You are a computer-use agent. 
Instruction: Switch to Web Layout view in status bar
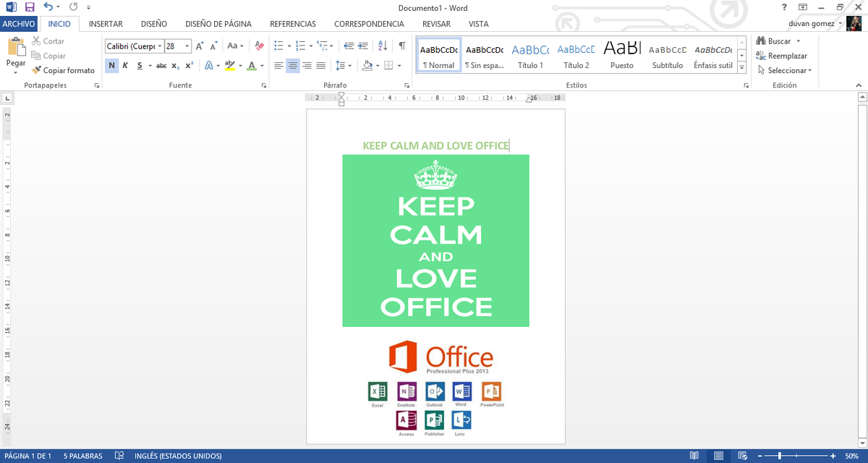click(742, 456)
